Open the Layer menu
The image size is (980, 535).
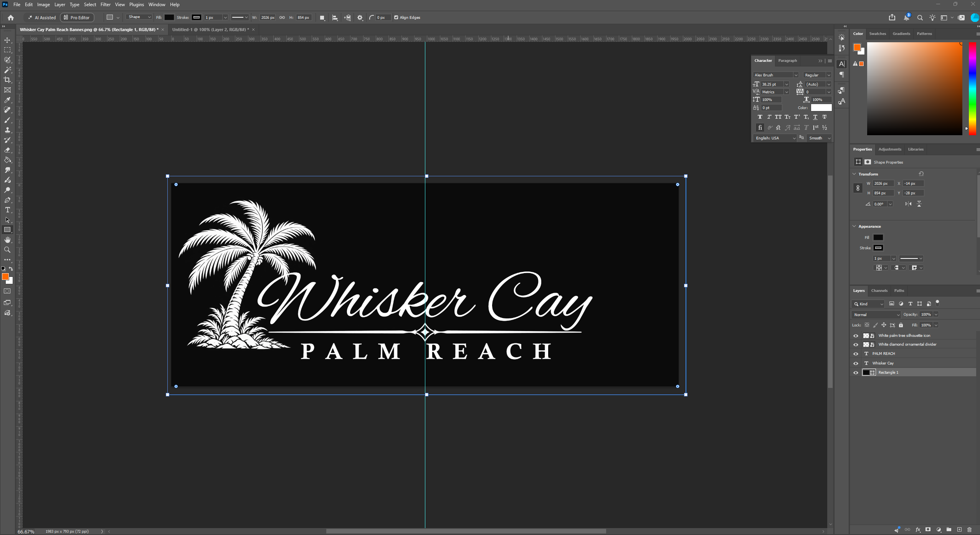59,5
